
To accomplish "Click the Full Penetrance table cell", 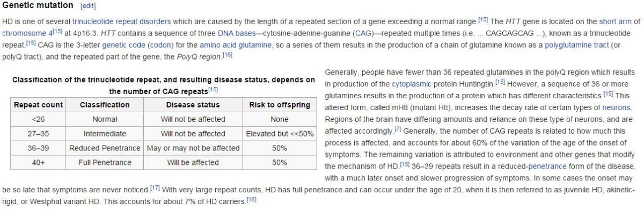I will [105, 162].
